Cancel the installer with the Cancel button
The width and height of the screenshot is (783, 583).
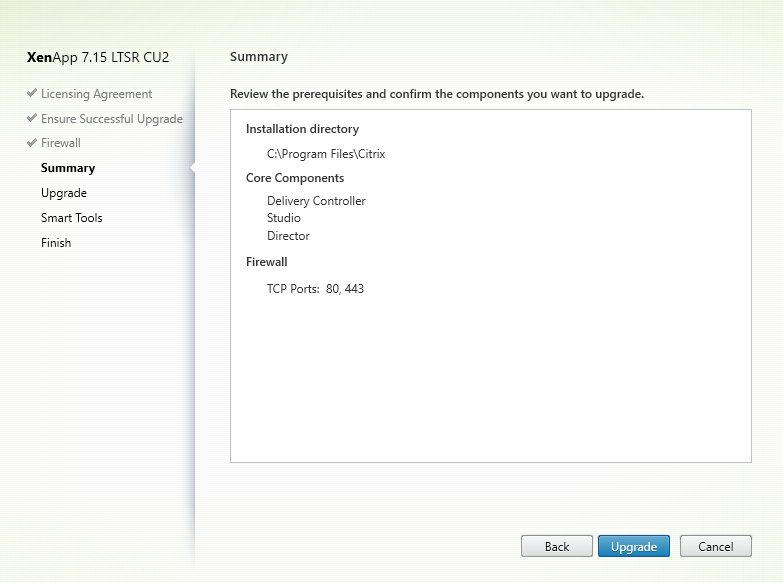click(x=715, y=546)
